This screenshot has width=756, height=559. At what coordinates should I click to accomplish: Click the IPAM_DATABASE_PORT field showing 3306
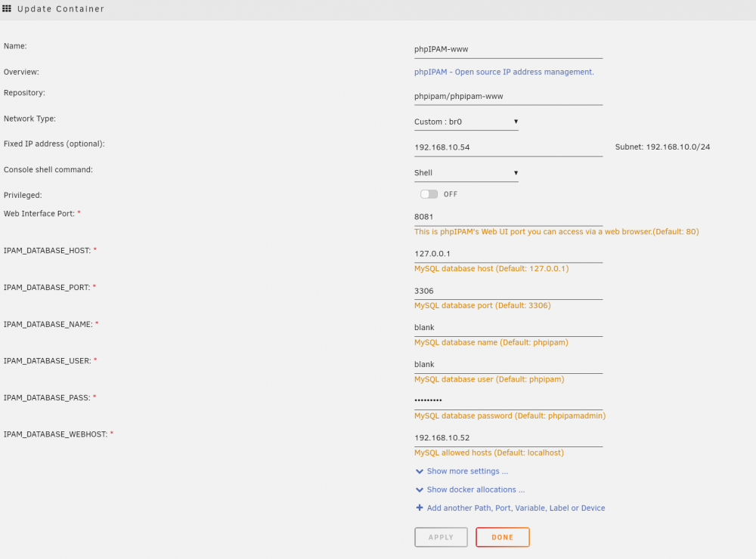coord(508,291)
